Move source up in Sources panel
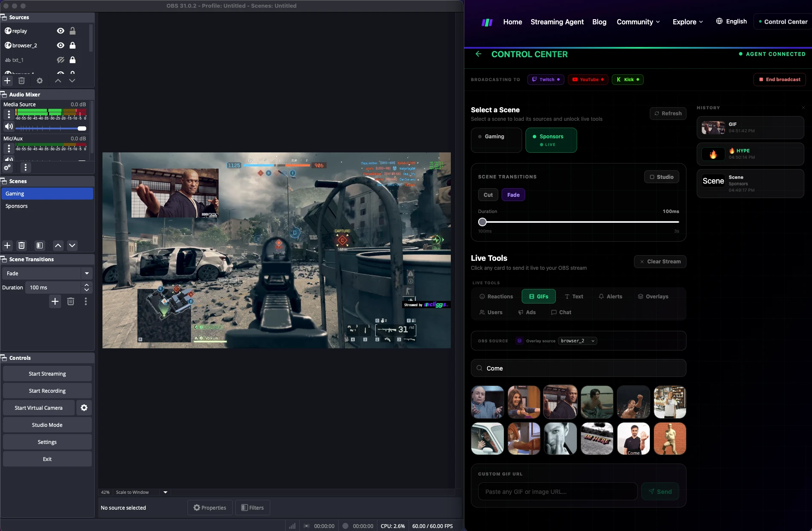 pos(58,81)
